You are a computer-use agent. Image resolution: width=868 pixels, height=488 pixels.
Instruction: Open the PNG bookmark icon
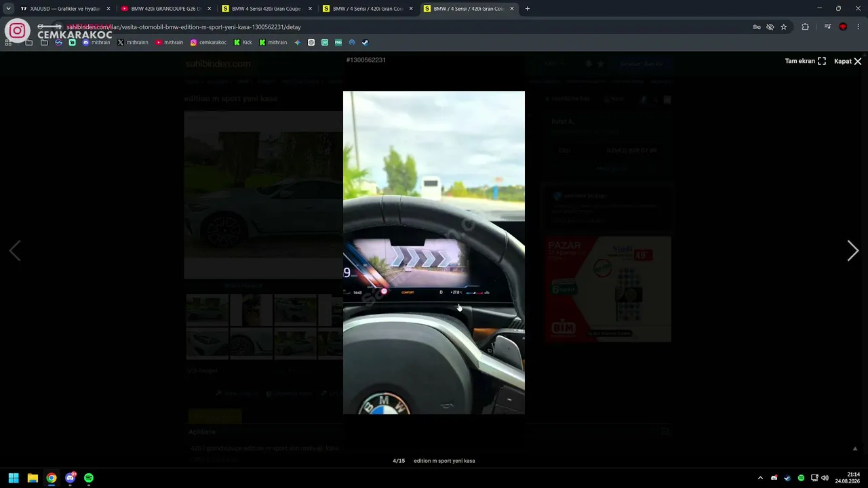[x=338, y=43]
